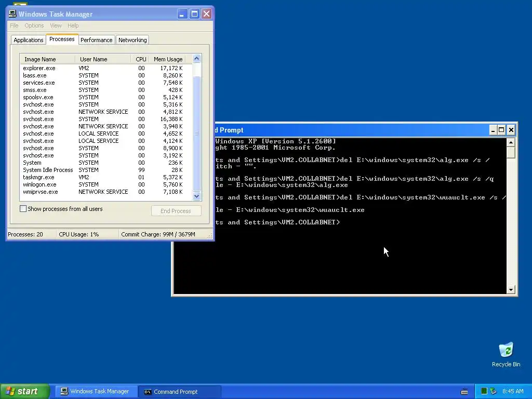
Task: Switch to the Applications tab
Action: tap(29, 40)
